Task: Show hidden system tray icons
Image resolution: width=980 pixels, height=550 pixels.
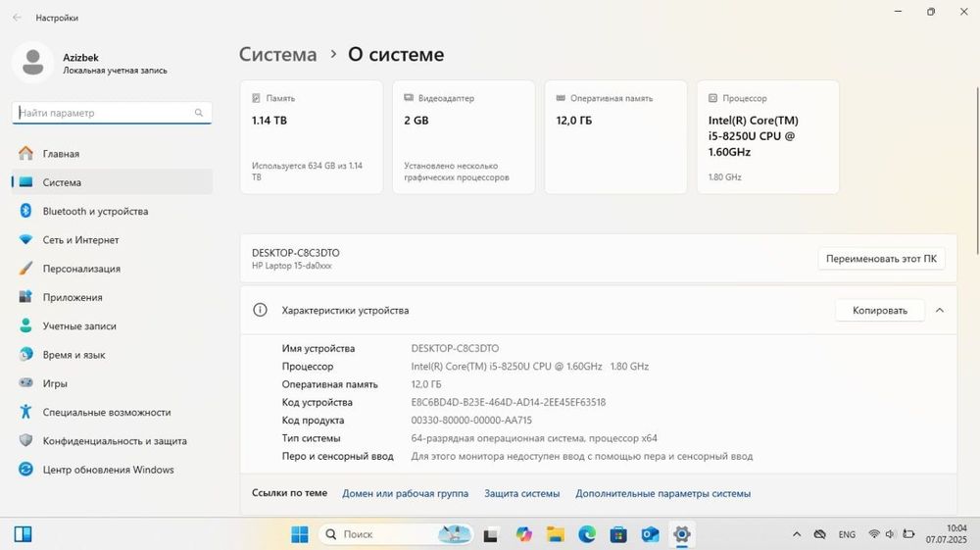Action: [796, 534]
